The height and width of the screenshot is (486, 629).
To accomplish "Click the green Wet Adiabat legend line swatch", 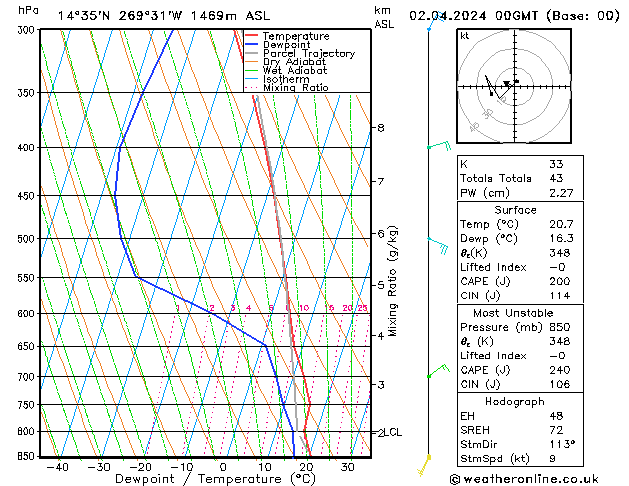I will coord(252,70).
